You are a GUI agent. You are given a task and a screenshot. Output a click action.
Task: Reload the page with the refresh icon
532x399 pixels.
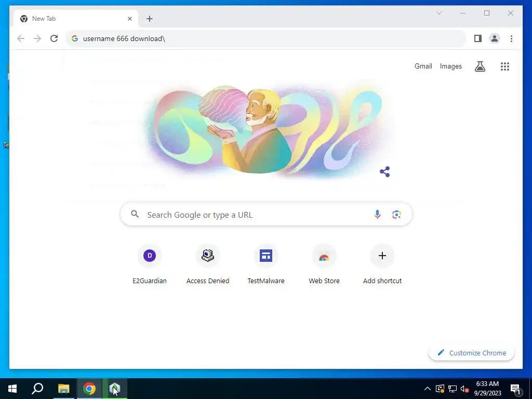[x=54, y=38]
